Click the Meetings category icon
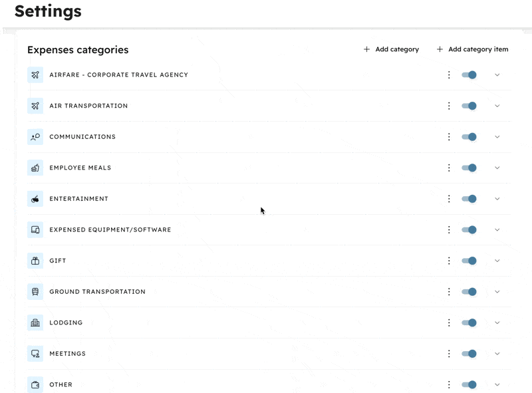Screen dimensions: 532x393 coord(35,354)
